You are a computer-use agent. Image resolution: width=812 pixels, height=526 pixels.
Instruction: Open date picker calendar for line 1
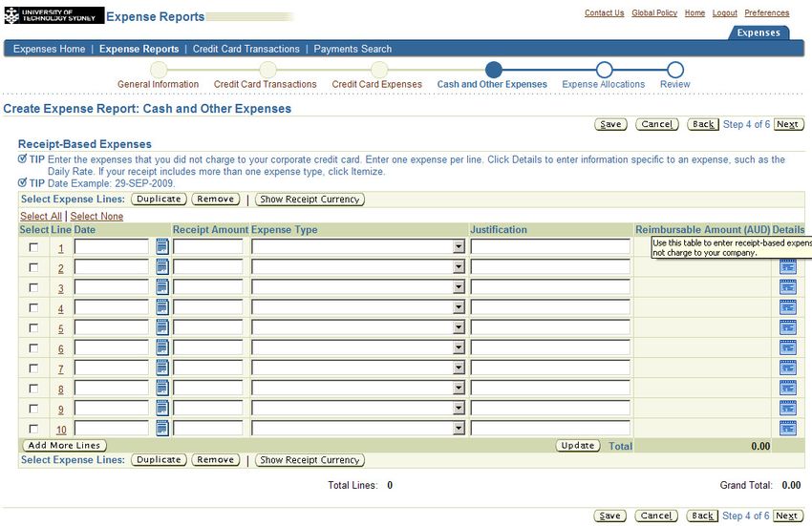coord(162,246)
